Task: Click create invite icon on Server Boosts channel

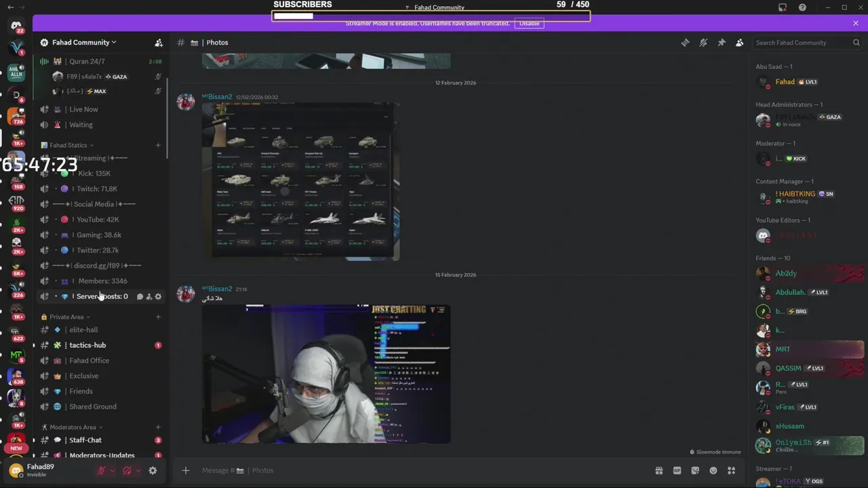Action: coord(149,296)
